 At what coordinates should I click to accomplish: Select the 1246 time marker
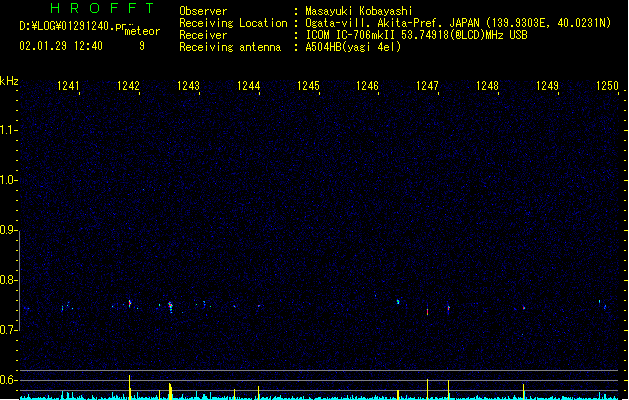[368, 86]
